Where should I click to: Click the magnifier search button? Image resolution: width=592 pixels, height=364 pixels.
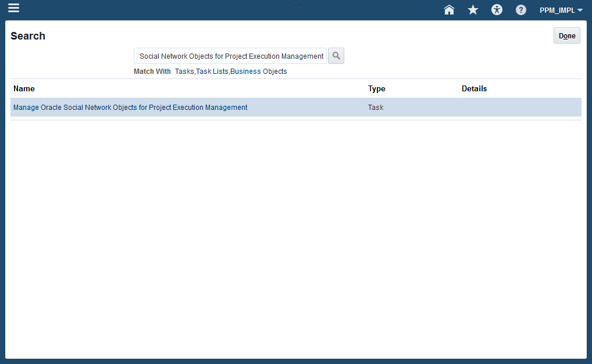tap(336, 56)
